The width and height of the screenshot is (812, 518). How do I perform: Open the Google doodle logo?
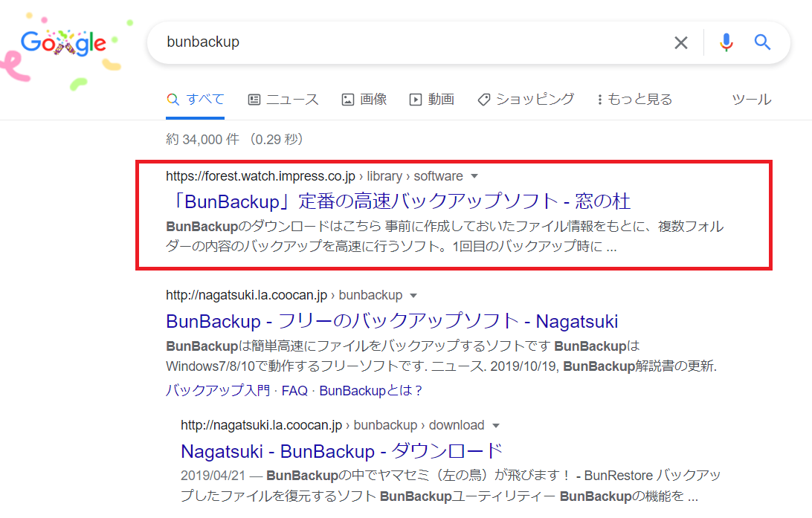(63, 43)
